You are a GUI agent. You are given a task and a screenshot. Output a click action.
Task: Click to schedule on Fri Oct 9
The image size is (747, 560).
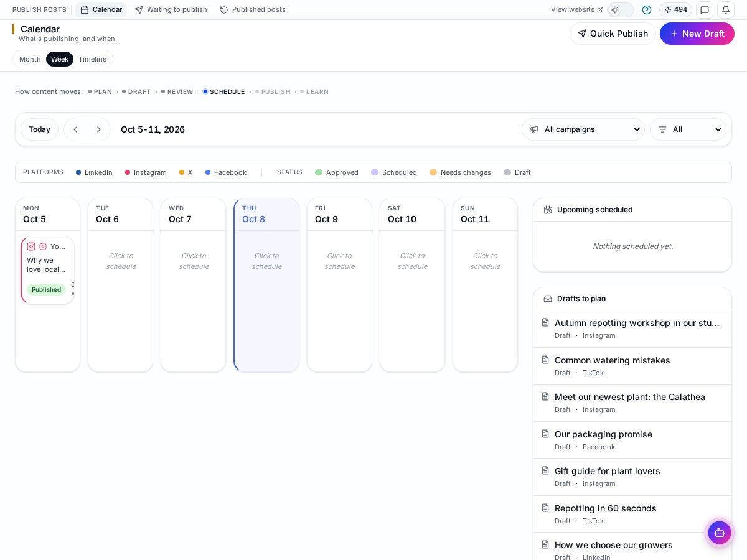(339, 261)
